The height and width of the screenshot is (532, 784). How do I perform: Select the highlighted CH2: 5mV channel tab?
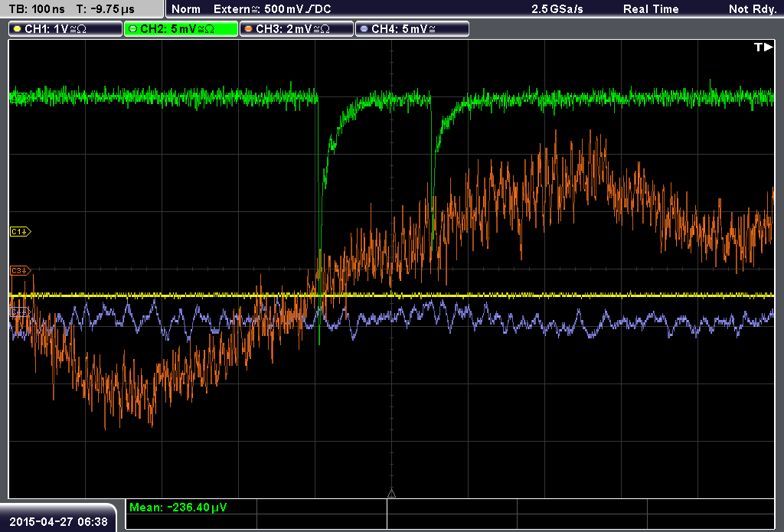tap(181, 29)
